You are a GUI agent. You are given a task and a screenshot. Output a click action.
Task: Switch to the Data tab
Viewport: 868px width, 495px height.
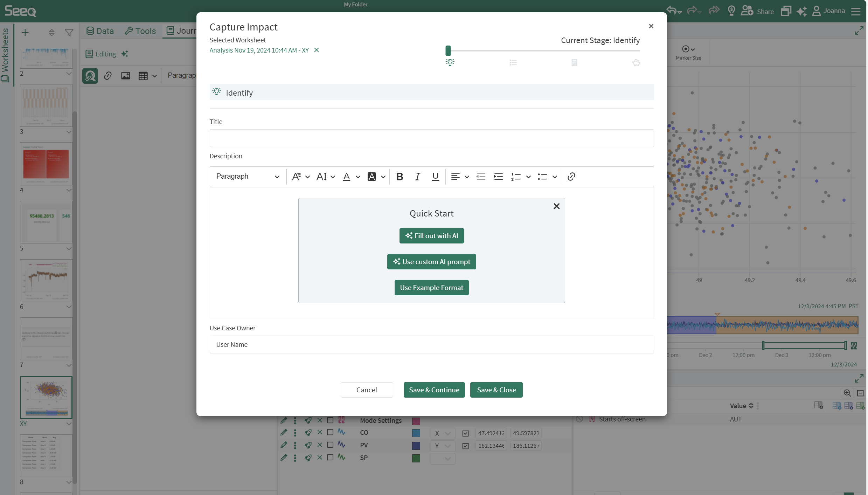tap(100, 31)
